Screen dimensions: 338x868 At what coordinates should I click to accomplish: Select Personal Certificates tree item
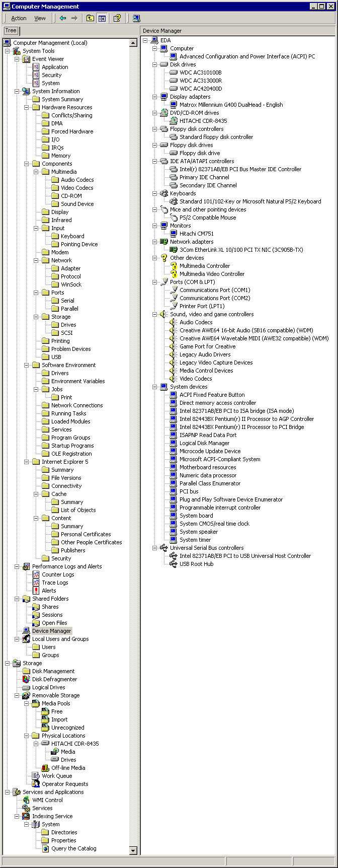point(86,534)
